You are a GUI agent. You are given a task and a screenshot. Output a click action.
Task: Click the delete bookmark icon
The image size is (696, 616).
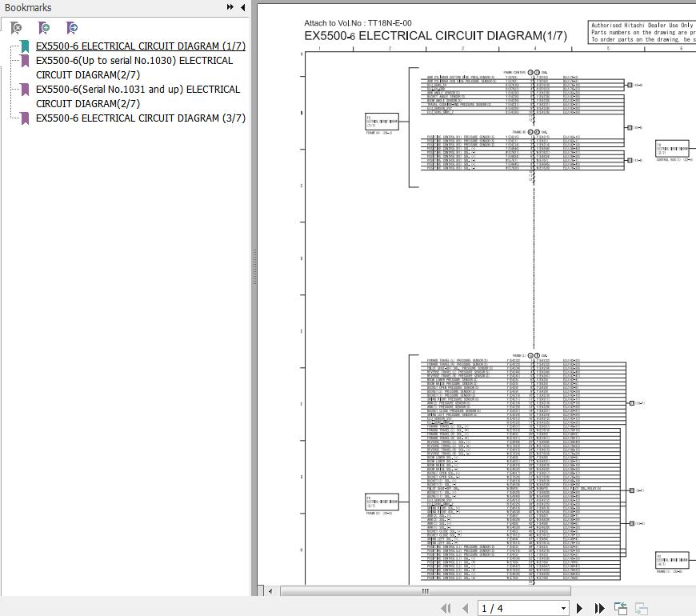[16, 29]
